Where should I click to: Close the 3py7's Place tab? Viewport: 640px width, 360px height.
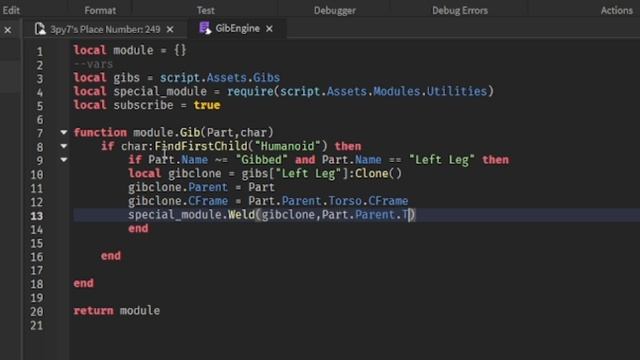point(170,29)
